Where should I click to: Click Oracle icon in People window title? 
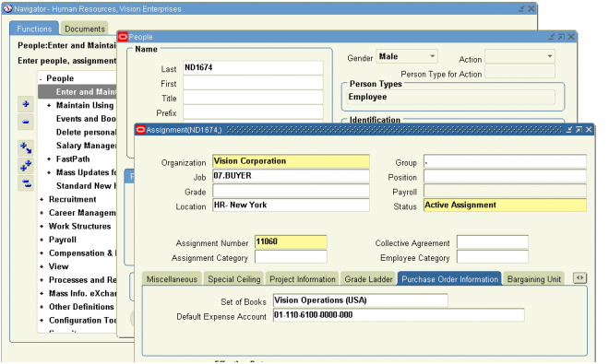tap(123, 37)
